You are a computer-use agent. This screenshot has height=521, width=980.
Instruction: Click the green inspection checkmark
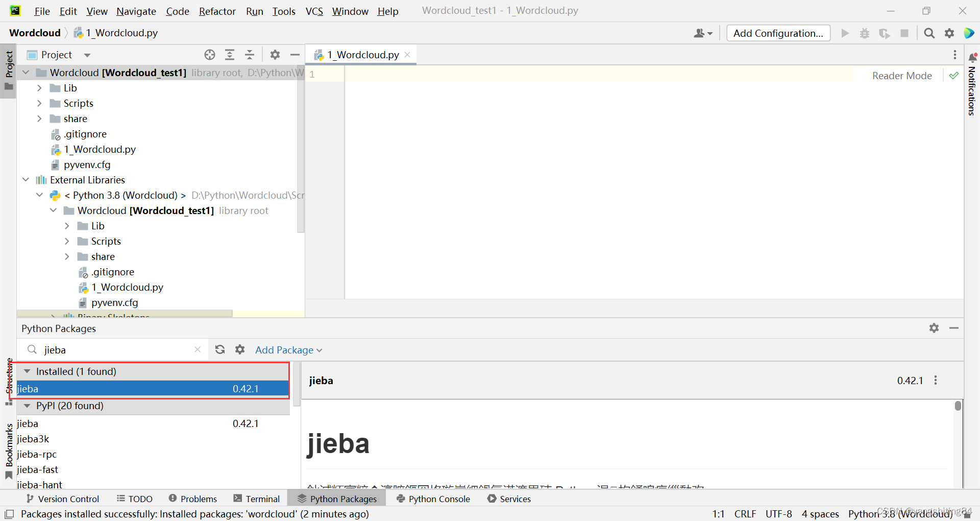pos(953,76)
